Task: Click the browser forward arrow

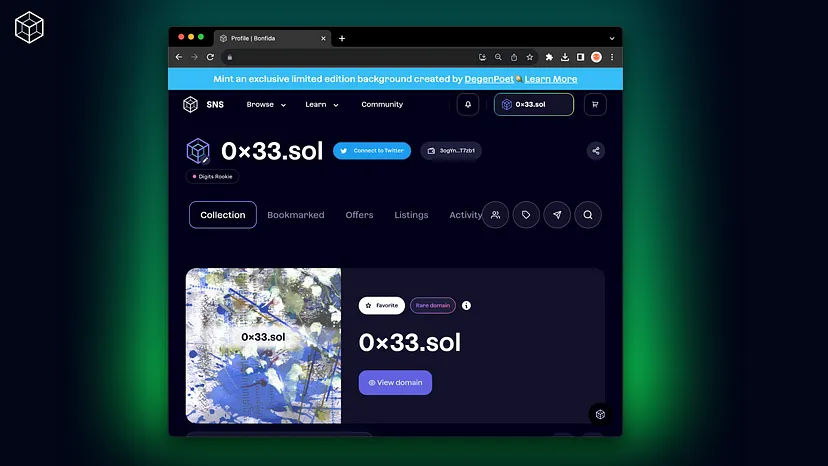Action: pyautogui.click(x=194, y=57)
